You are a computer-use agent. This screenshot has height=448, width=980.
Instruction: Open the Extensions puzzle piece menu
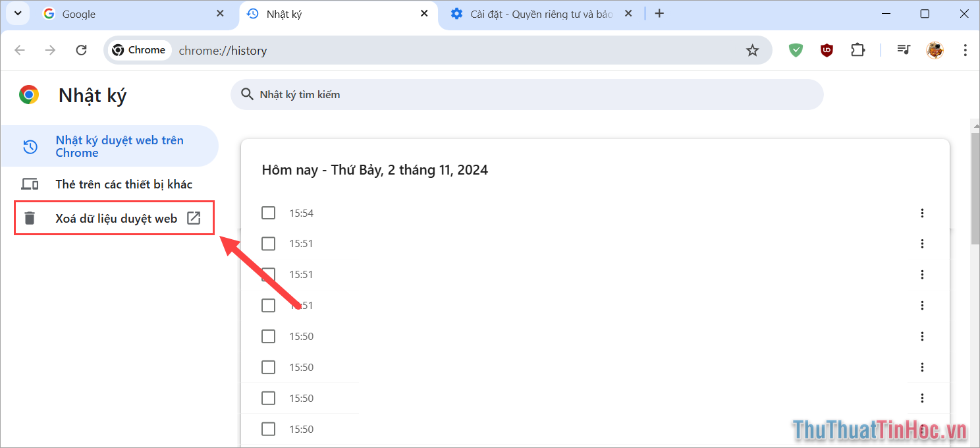point(857,50)
